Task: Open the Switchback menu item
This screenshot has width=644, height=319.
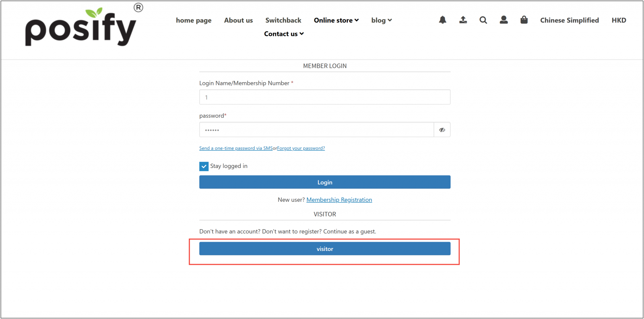Action: point(283,20)
